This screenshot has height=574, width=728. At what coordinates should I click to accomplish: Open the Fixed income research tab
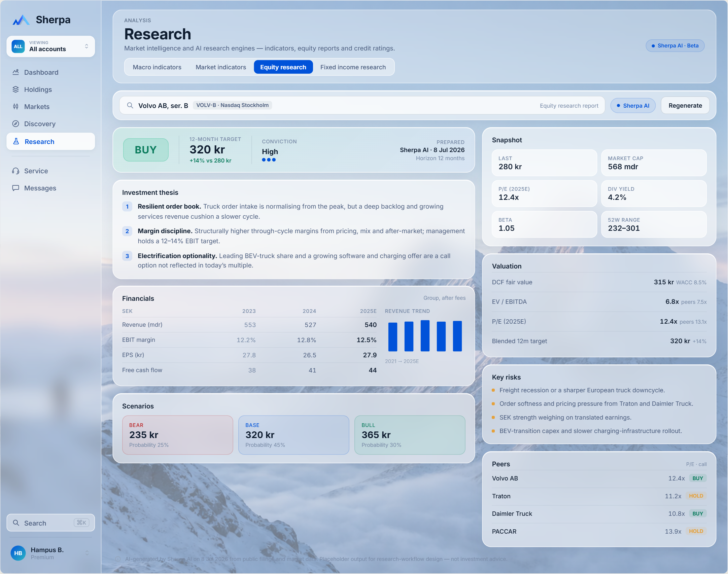coord(353,67)
